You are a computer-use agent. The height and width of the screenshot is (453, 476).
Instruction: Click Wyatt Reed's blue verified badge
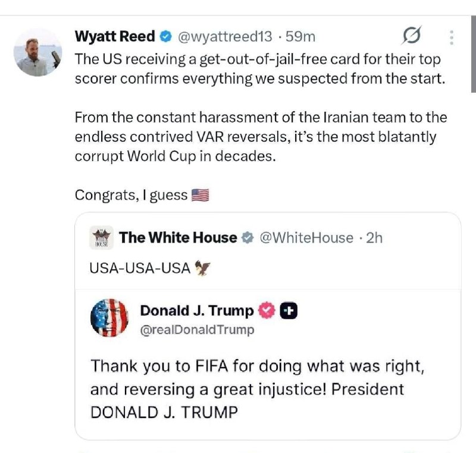(x=166, y=36)
